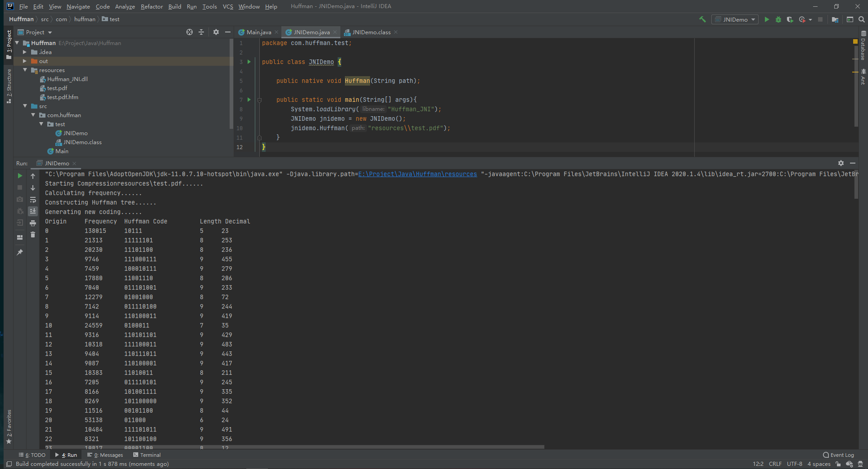This screenshot has width=868, height=469.
Task: Click the Search Everywhere magnifier icon
Action: click(x=862, y=19)
